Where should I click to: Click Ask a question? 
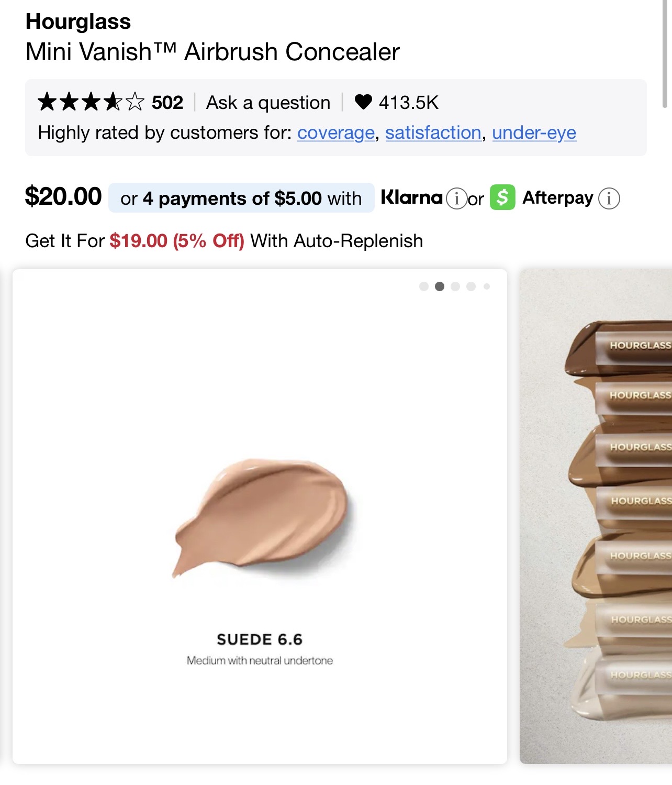coord(268,103)
